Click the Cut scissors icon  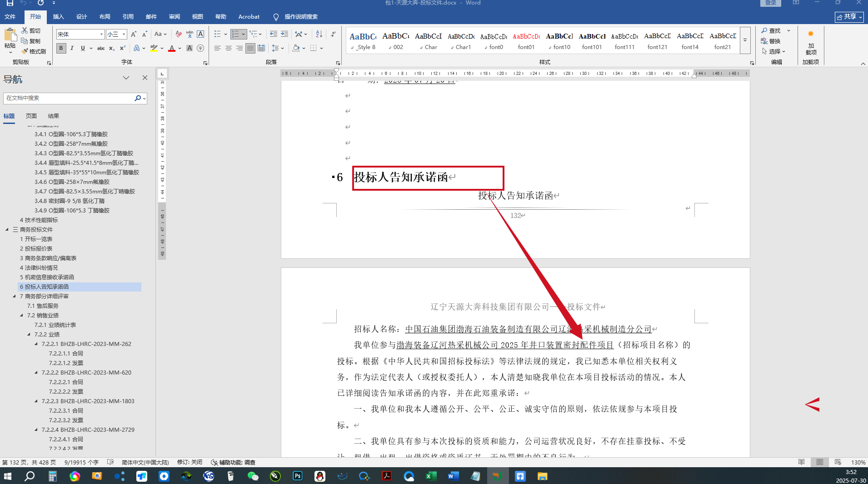click(25, 30)
